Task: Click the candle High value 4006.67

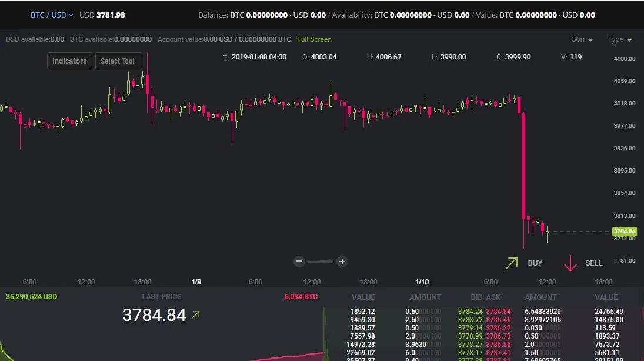Action: click(x=388, y=57)
